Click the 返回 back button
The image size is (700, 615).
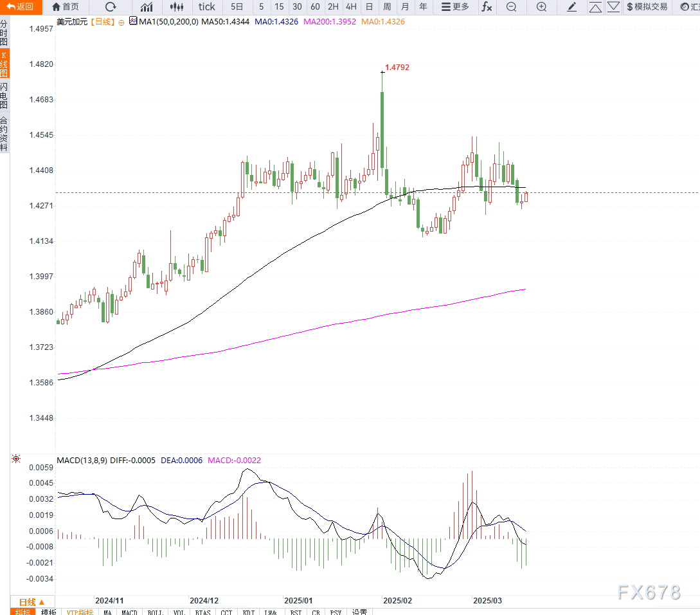21,6
